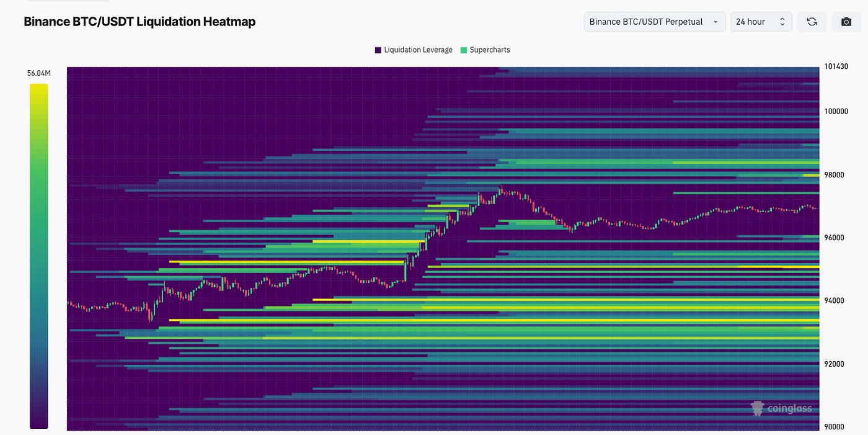Click the Liquidation Leverage purple swatch
This screenshot has width=868, height=435.
(378, 50)
